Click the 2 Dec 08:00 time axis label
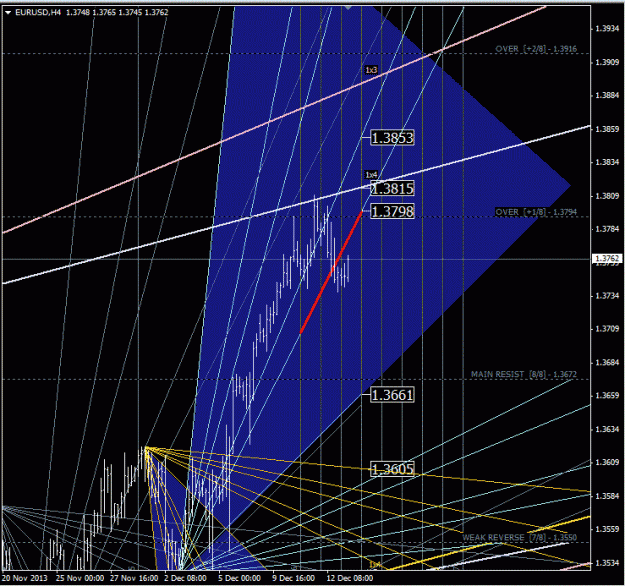 click(x=185, y=578)
